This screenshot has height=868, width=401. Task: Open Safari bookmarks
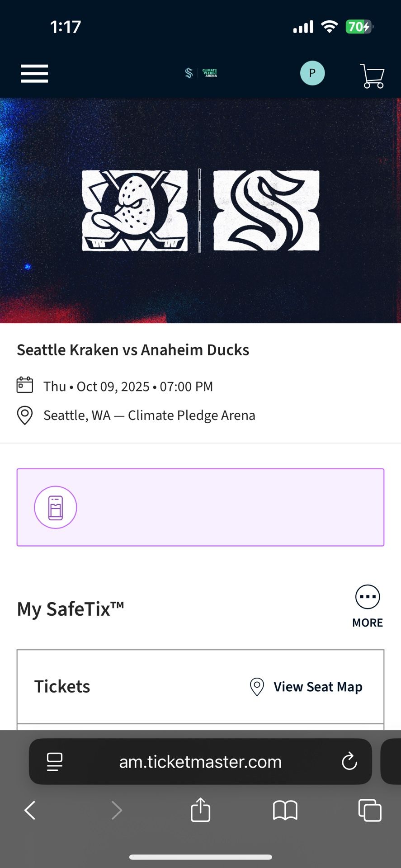pyautogui.click(x=285, y=810)
